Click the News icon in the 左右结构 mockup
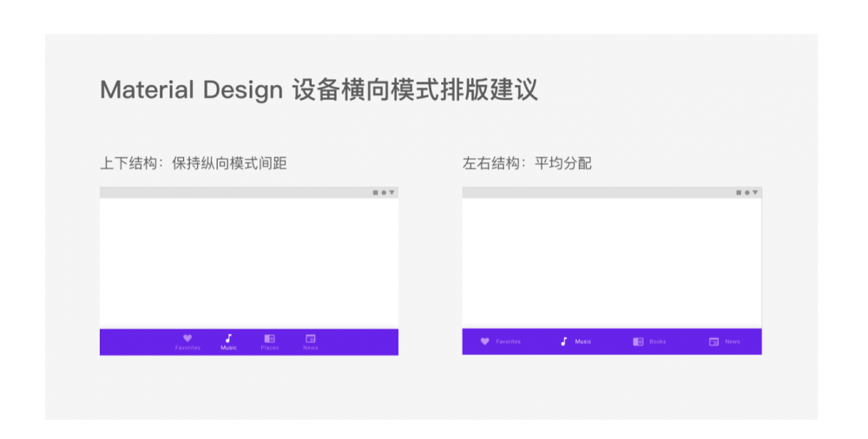Viewport: 868px width, 439px height. (714, 342)
